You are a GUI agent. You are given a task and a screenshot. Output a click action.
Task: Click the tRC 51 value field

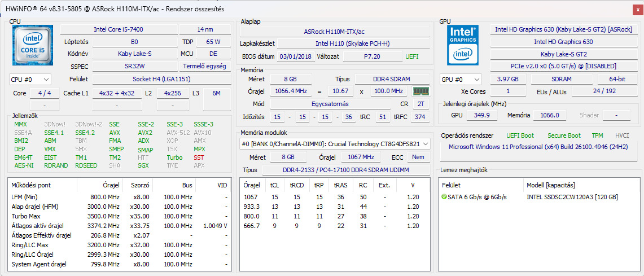(x=382, y=117)
